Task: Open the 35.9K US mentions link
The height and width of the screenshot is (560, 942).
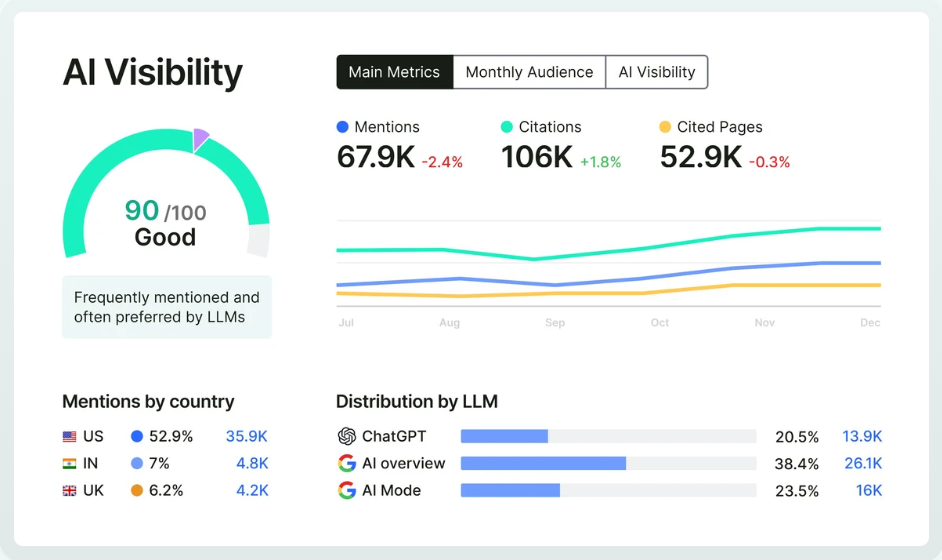Action: tap(246, 436)
